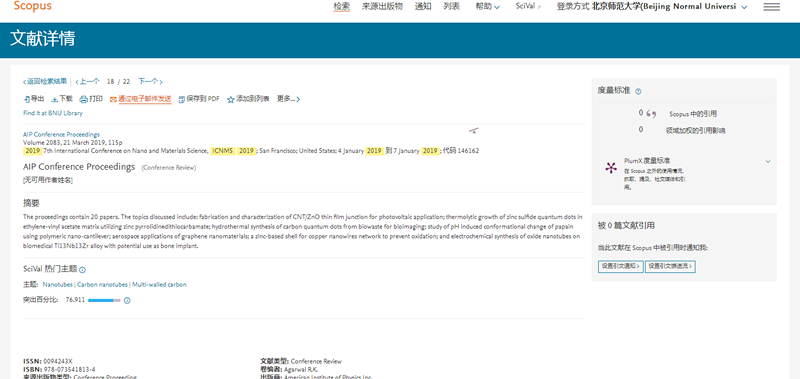Open the Nanotubes topic link
Screen dimensions: 800x379
click(x=58, y=285)
